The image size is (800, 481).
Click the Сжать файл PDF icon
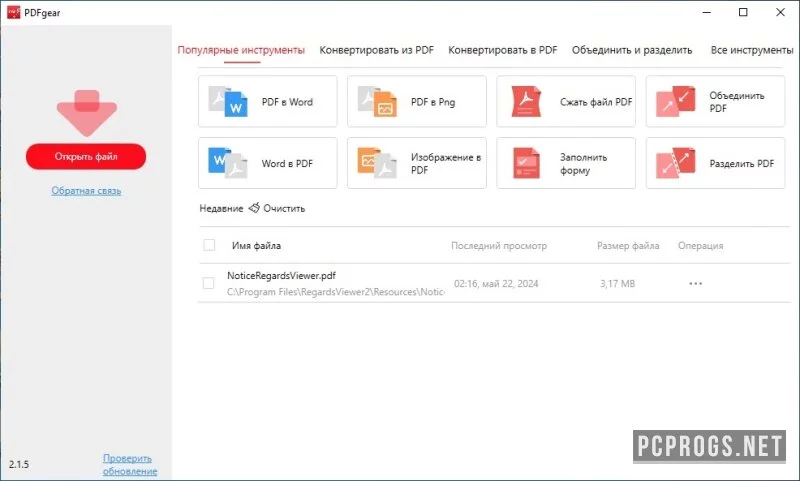click(526, 102)
